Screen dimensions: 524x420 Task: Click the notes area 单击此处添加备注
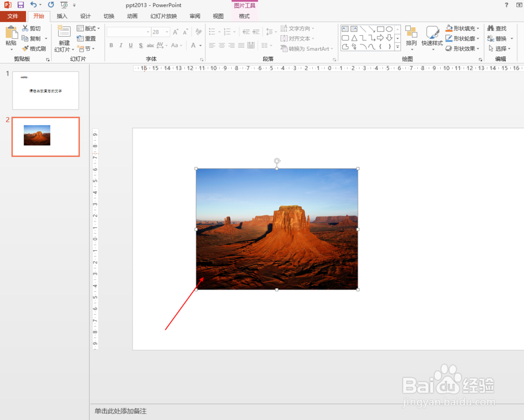click(x=121, y=411)
